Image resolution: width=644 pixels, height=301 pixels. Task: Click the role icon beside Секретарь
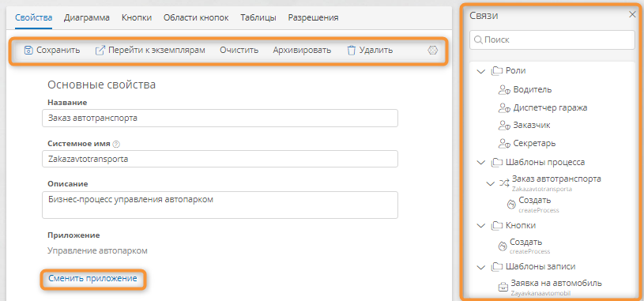click(504, 143)
